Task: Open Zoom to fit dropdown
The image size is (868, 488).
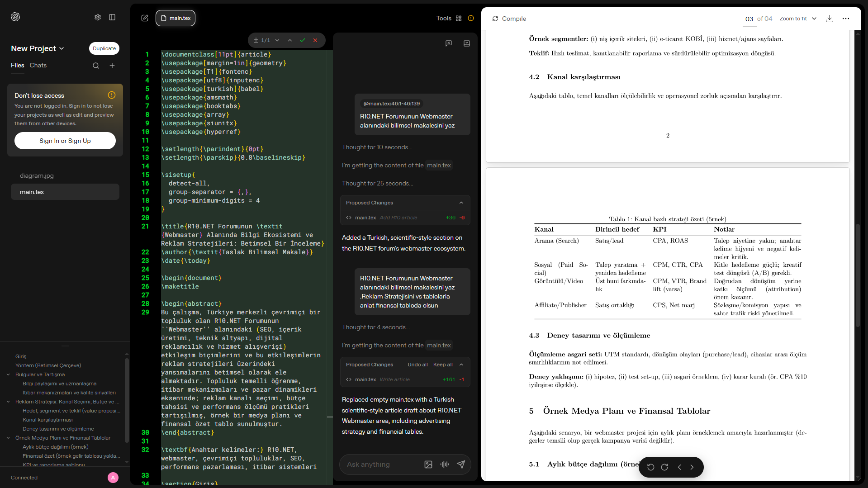Action: pos(798,19)
